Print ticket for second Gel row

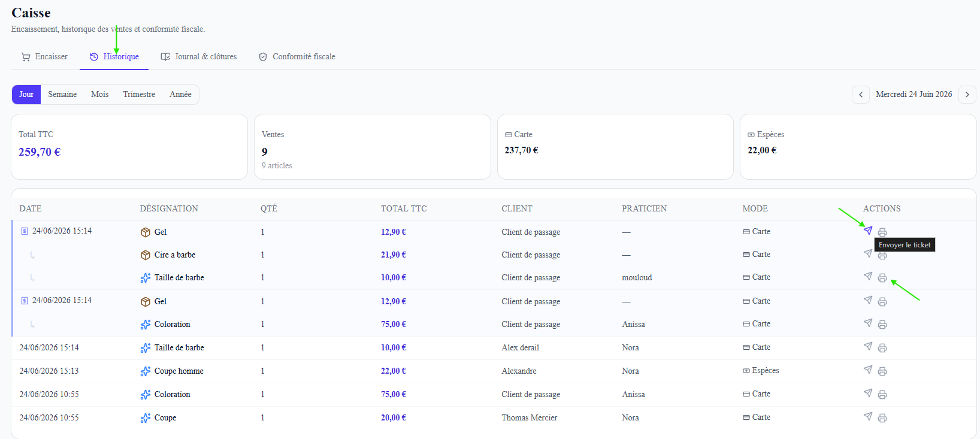click(882, 302)
